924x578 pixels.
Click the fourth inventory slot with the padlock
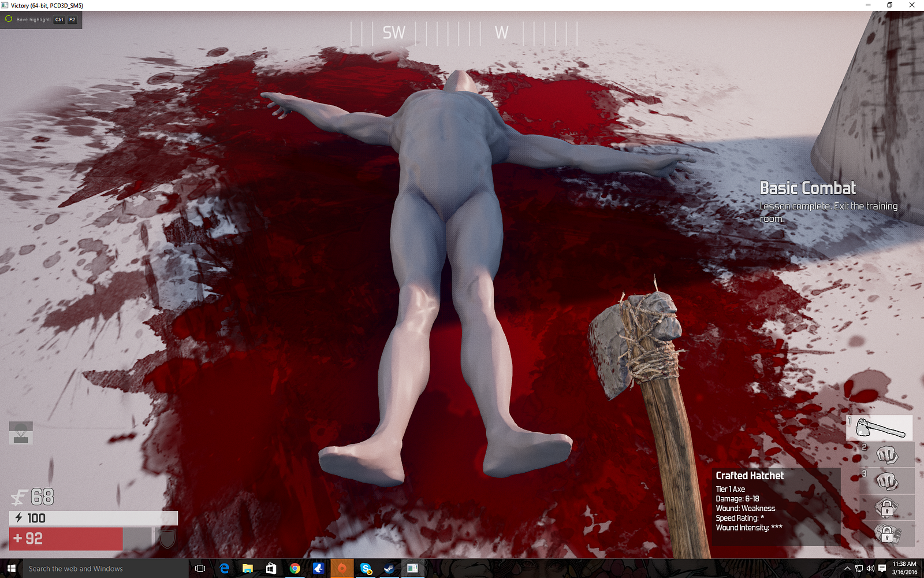coord(886,507)
